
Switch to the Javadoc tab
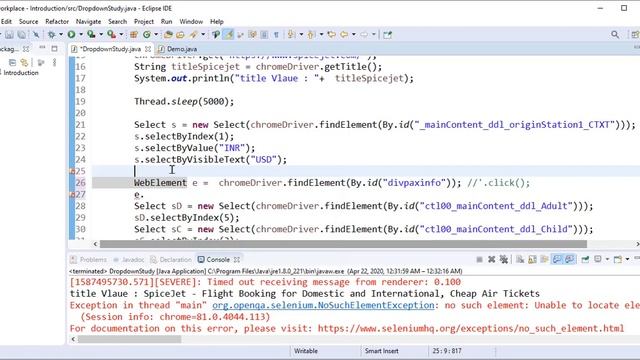[x=129, y=260]
